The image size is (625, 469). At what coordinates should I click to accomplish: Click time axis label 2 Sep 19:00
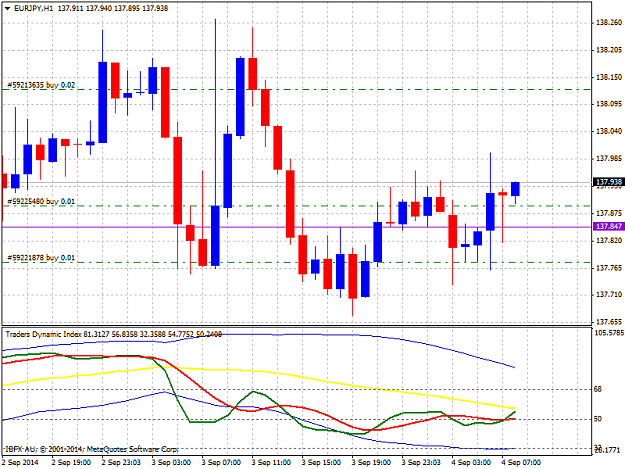pos(71,463)
